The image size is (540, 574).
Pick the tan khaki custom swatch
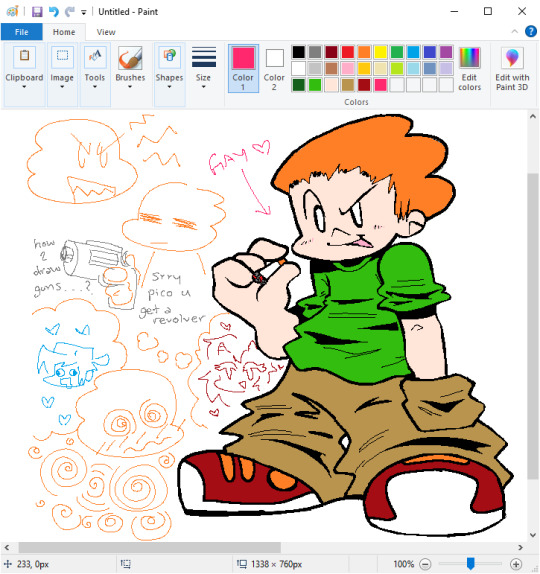click(x=348, y=85)
